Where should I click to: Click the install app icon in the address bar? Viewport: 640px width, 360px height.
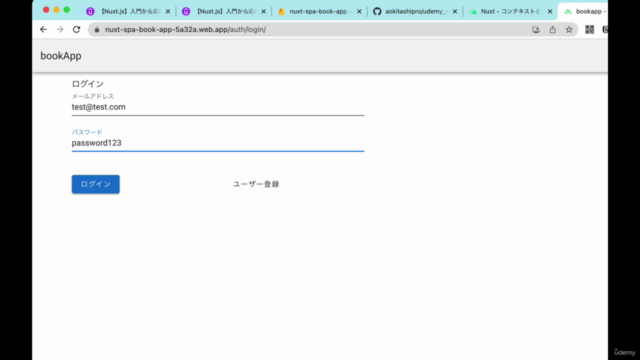pos(536,29)
